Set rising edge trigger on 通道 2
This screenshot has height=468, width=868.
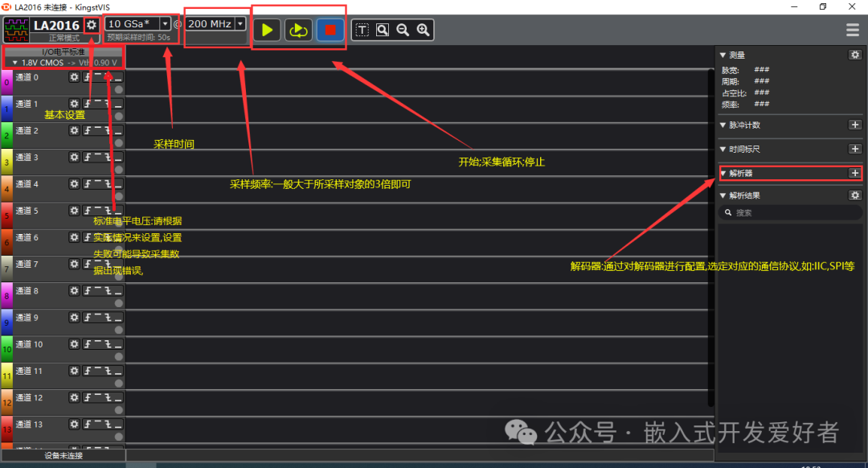pyautogui.click(x=88, y=130)
